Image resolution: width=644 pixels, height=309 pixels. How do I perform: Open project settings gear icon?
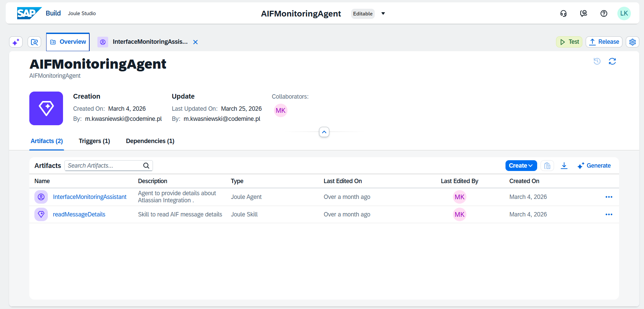pyautogui.click(x=633, y=42)
